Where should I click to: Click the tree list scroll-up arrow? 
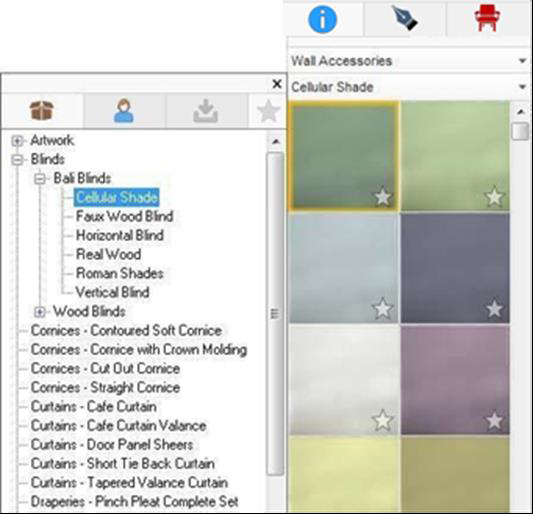coord(276,141)
